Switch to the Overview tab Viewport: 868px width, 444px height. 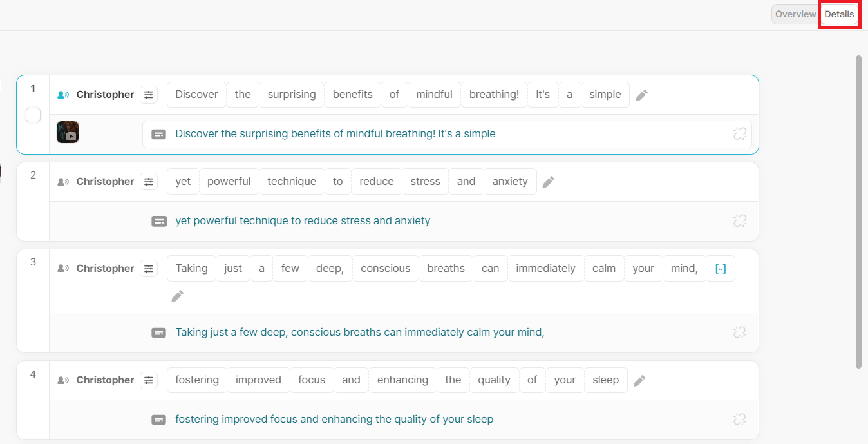[795, 14]
